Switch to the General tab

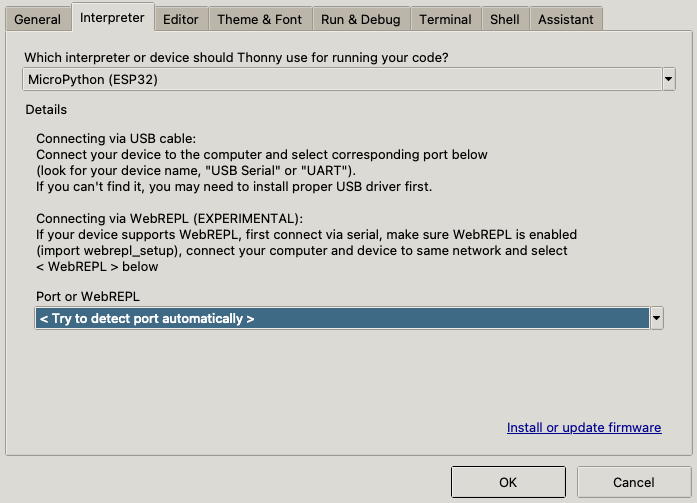coord(38,19)
